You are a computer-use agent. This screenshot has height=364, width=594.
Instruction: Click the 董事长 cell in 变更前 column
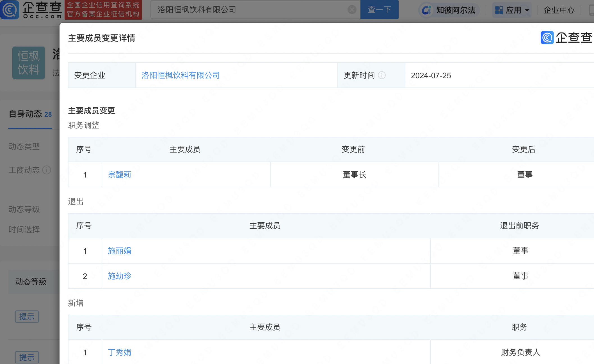pyautogui.click(x=354, y=174)
